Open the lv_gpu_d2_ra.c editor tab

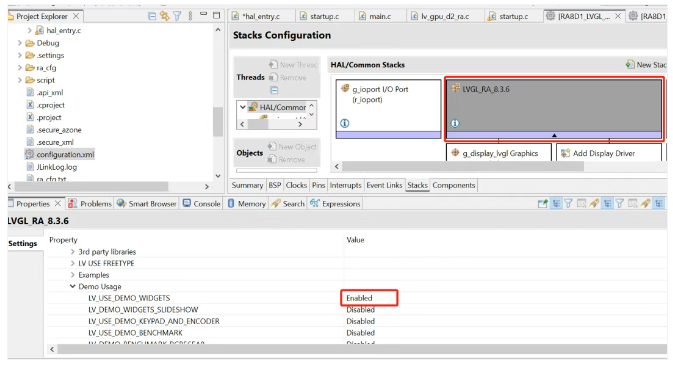point(440,16)
